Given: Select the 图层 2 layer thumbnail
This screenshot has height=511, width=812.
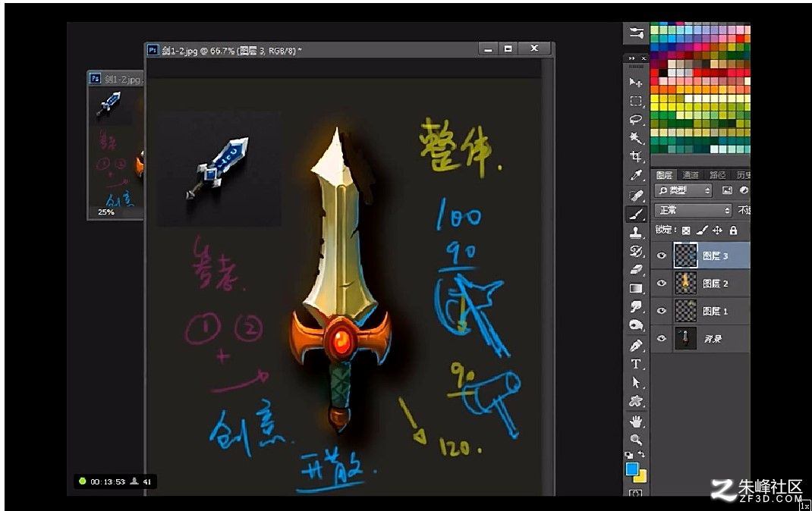Looking at the screenshot, I should [685, 283].
